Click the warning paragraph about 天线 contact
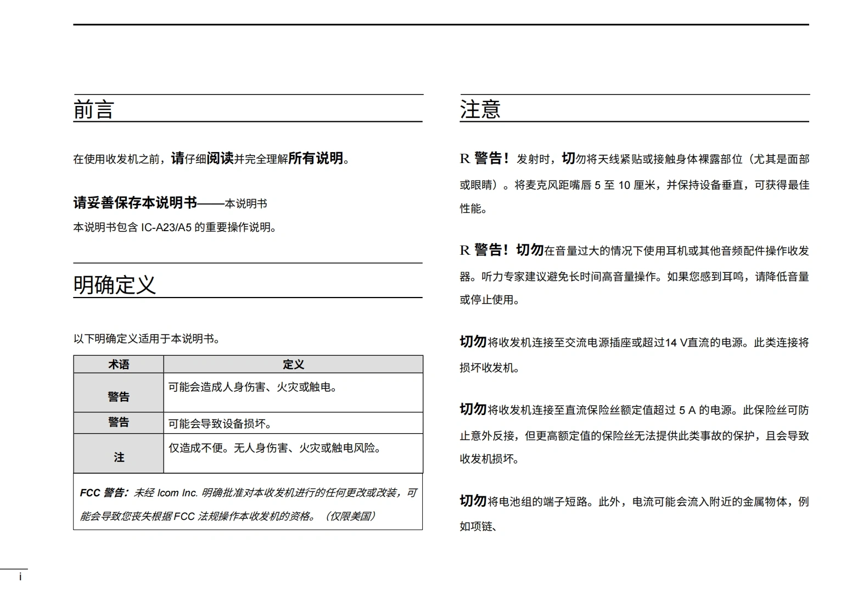This screenshot has height=616, width=863. (x=634, y=184)
